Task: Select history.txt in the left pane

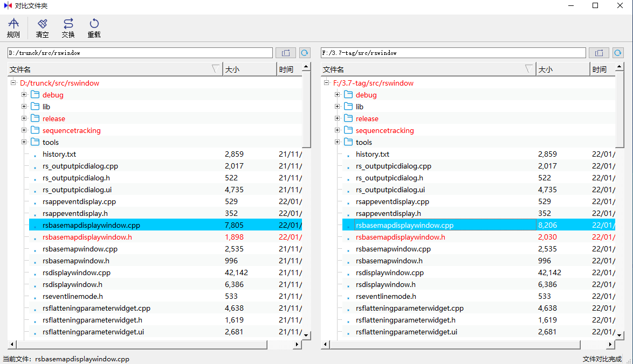Action: tap(59, 154)
